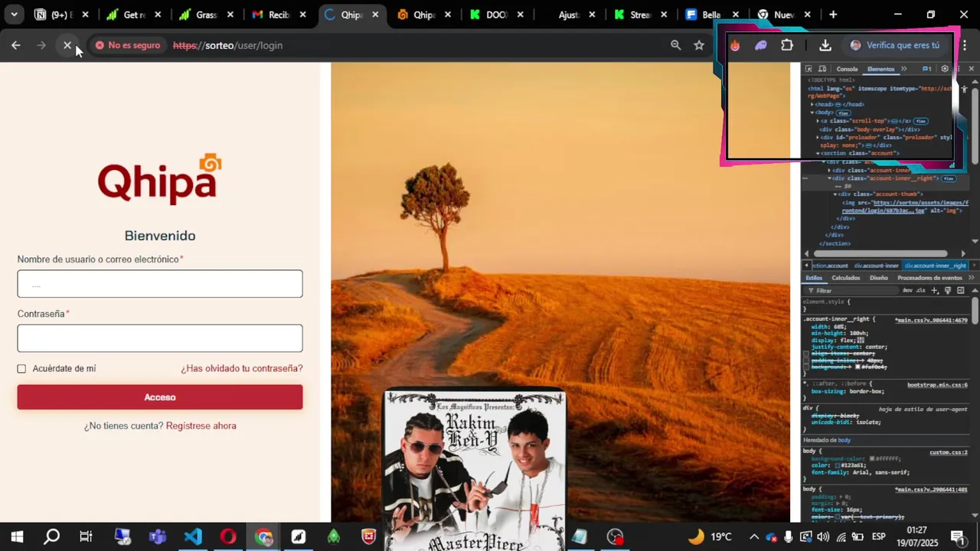Screen dimensions: 980x551
Task: Click the 'No es seguro' security chip
Action: pyautogui.click(x=127, y=45)
